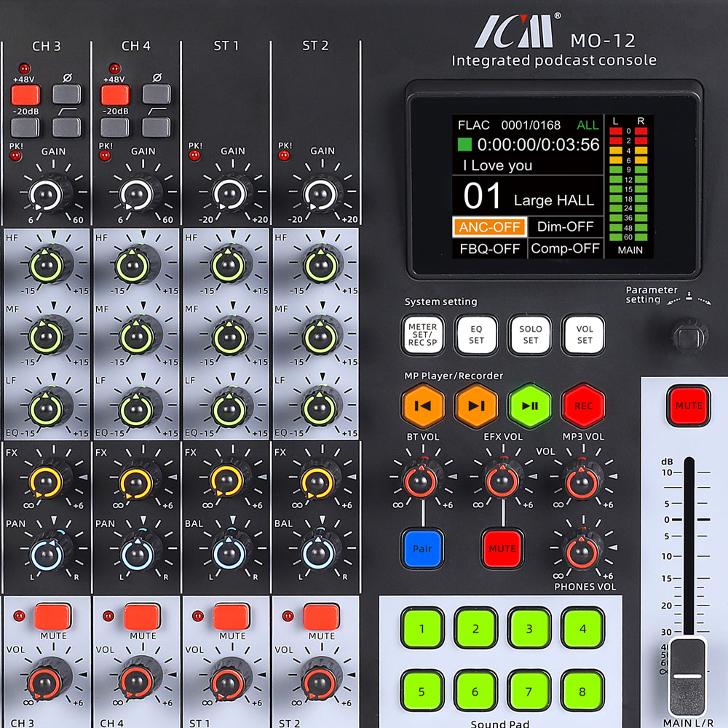Select the SOLO SET button
Screen dimensions: 728x728
click(x=530, y=335)
